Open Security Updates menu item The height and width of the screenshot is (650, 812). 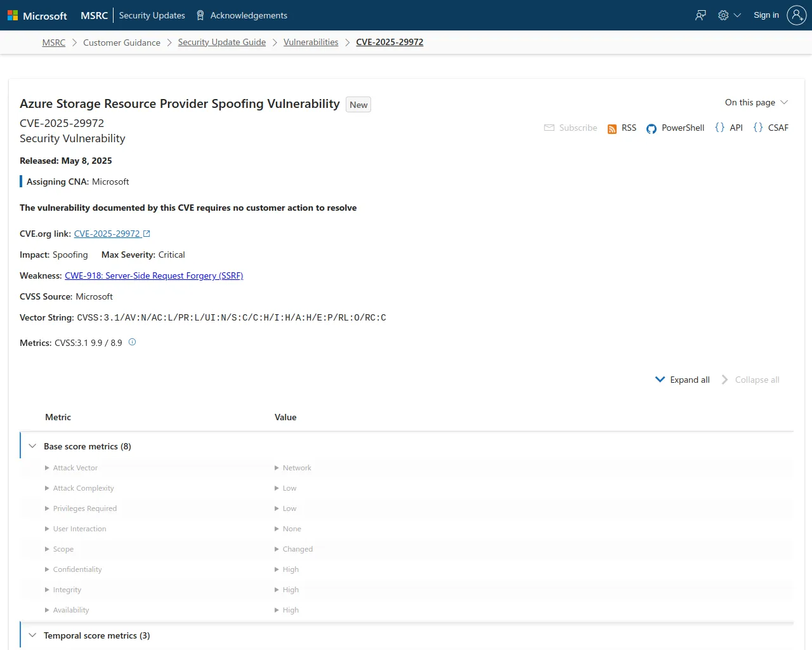(x=152, y=15)
